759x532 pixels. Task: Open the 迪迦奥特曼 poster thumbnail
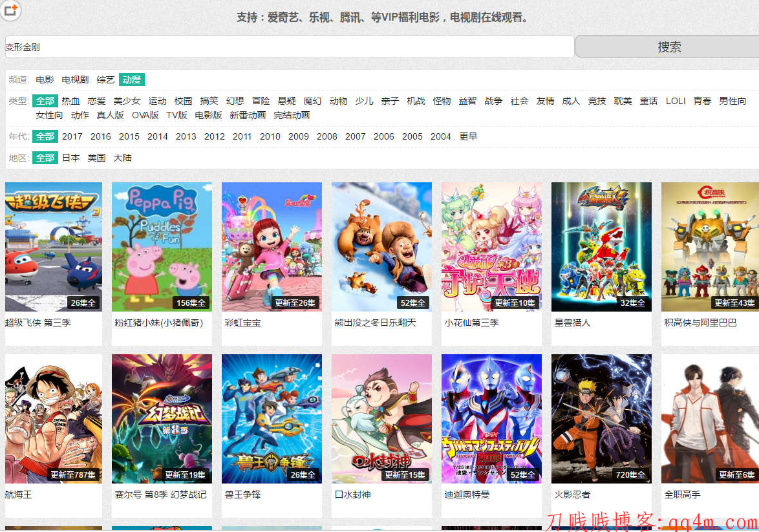tap(491, 419)
